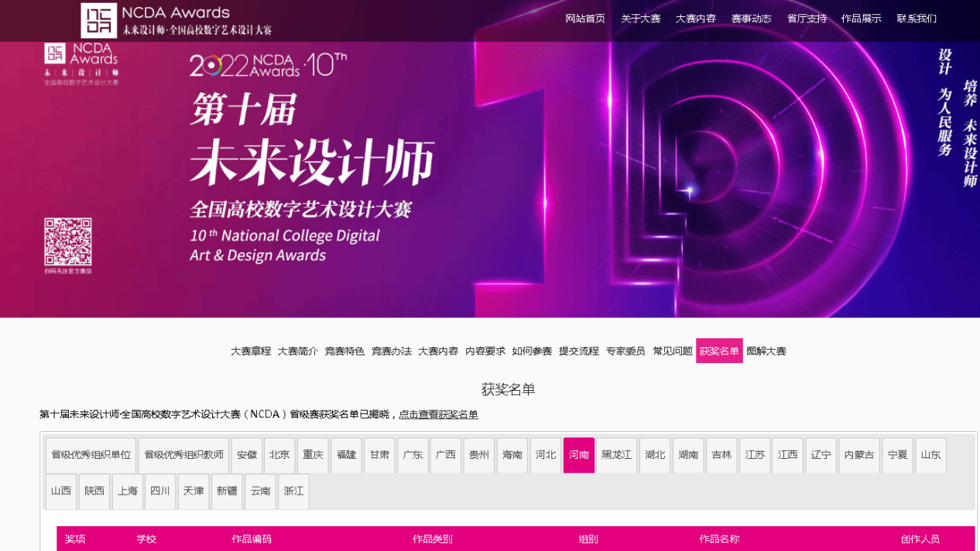This screenshot has width=980, height=551.
Task: Open the 关于大赛 navigation menu
Action: (641, 19)
